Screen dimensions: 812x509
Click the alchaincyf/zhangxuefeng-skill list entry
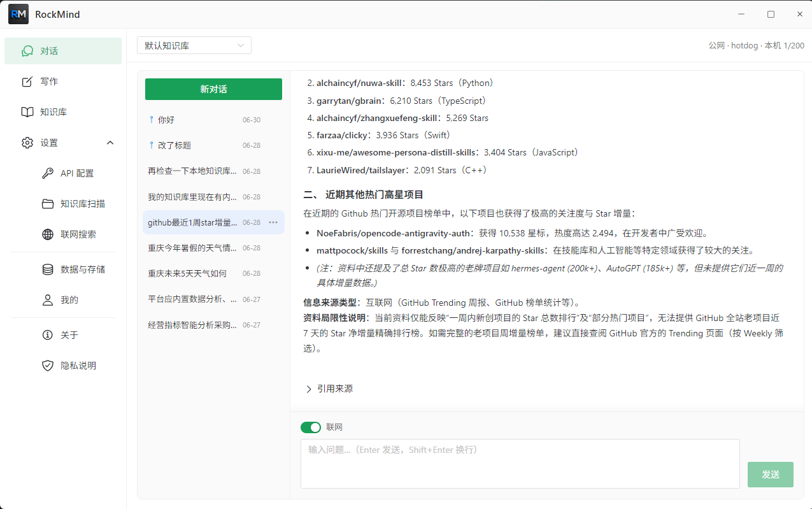click(x=397, y=118)
